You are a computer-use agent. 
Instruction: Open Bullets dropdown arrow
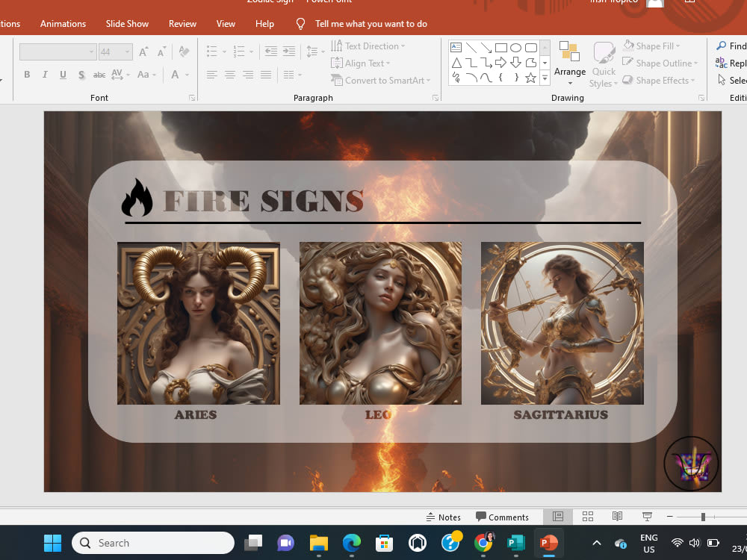click(224, 52)
